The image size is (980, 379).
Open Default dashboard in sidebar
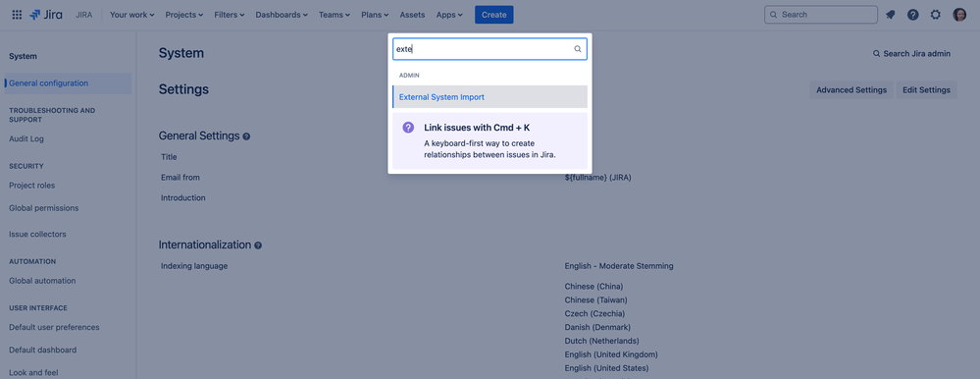click(x=43, y=351)
